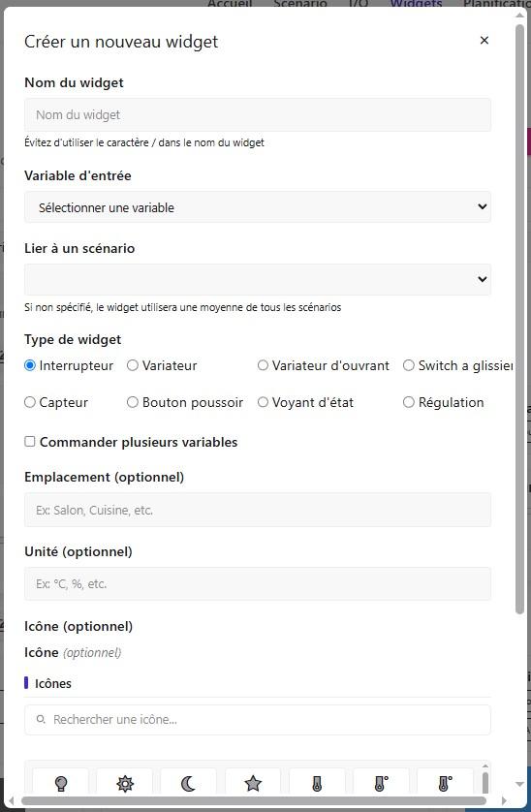Click the horizontal scrollbar at the dialog bottom
This screenshot has height=812, width=531.
[x=254, y=800]
